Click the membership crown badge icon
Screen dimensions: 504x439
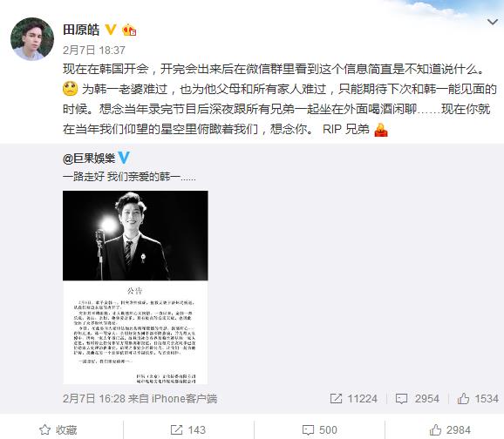[x=129, y=30]
